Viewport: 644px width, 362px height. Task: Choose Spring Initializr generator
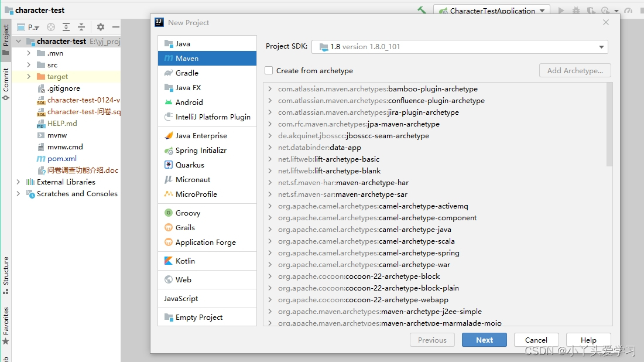pyautogui.click(x=207, y=151)
